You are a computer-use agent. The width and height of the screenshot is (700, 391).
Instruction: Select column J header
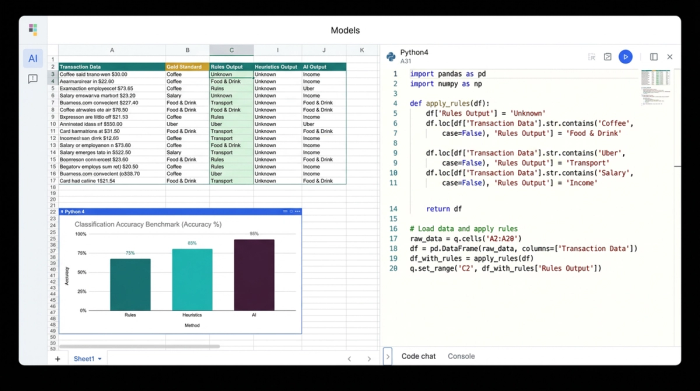coord(324,50)
